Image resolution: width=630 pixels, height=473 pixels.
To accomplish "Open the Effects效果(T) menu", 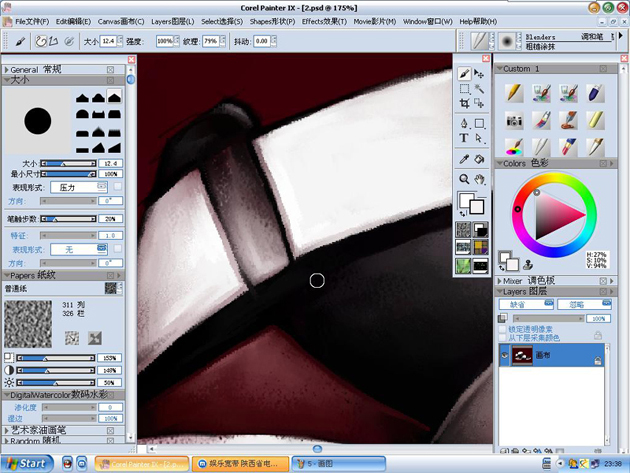I will click(324, 21).
